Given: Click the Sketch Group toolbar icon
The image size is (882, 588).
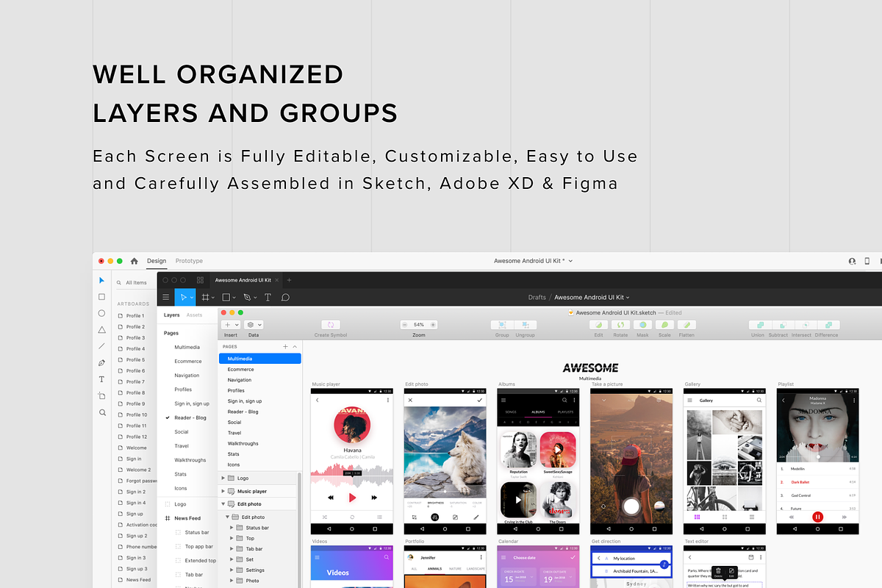Looking at the screenshot, I should click(502, 325).
